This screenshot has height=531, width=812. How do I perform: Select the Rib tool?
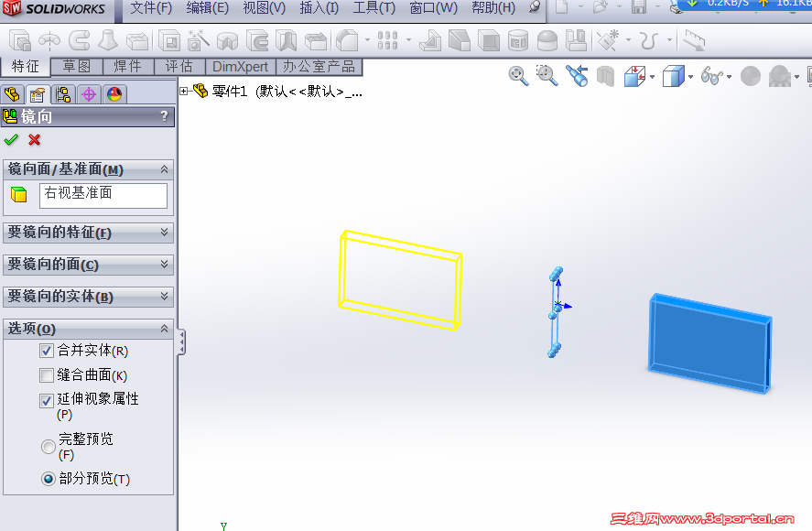click(430, 40)
